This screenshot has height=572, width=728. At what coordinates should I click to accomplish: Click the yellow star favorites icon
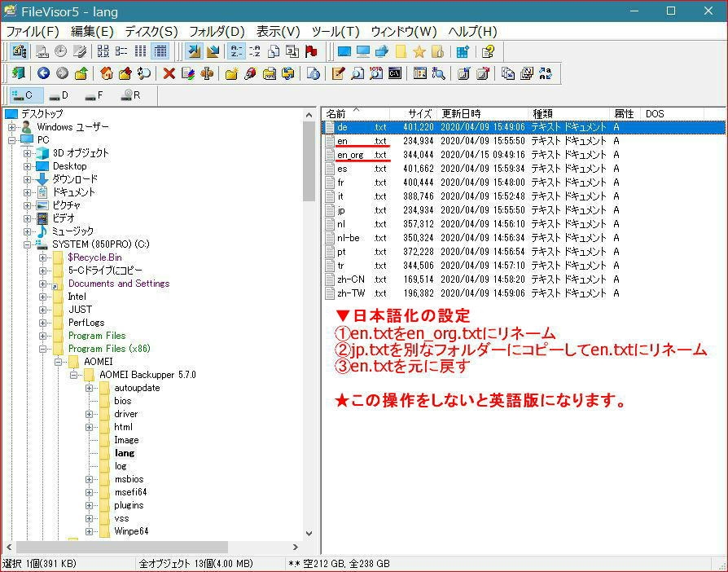coord(419,51)
